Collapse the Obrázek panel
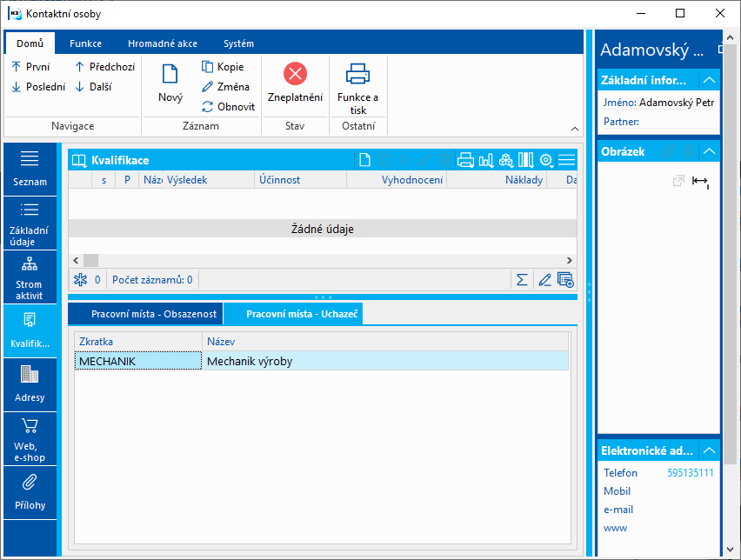This screenshot has width=741, height=560. pos(709,151)
